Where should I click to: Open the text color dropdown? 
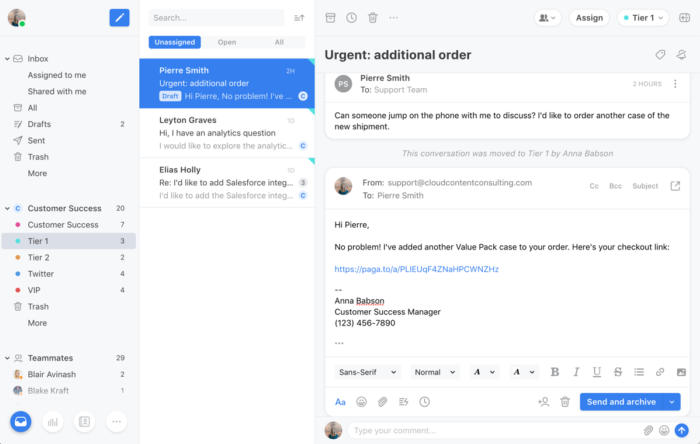(484, 372)
